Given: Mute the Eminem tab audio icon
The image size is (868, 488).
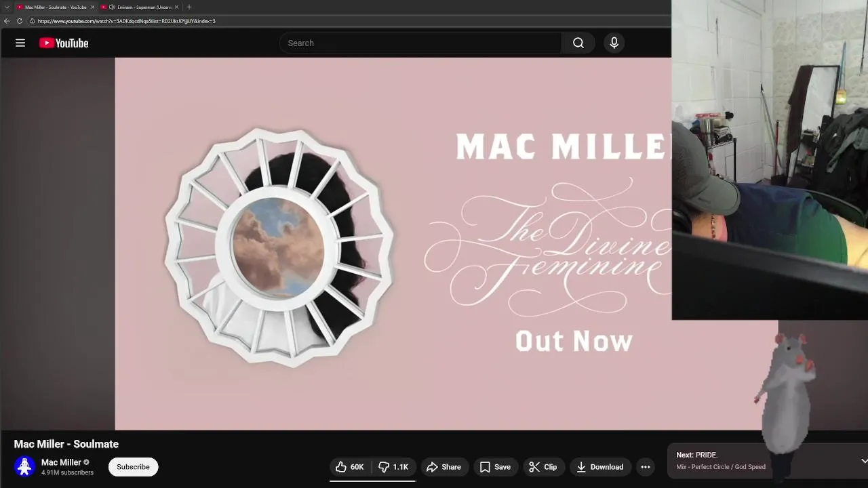Looking at the screenshot, I should point(111,7).
